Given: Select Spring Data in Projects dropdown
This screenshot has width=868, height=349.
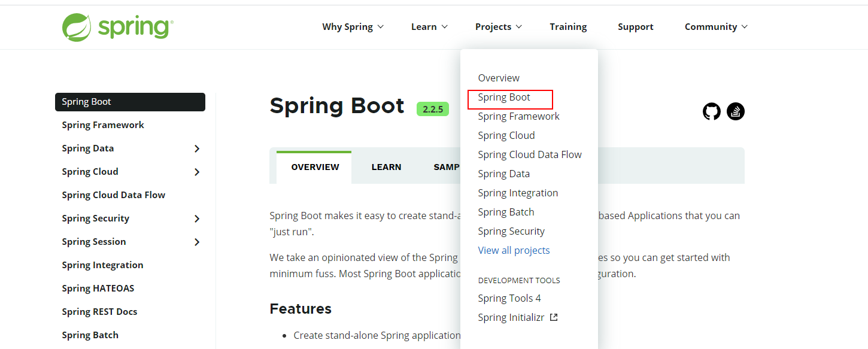Looking at the screenshot, I should click(503, 174).
